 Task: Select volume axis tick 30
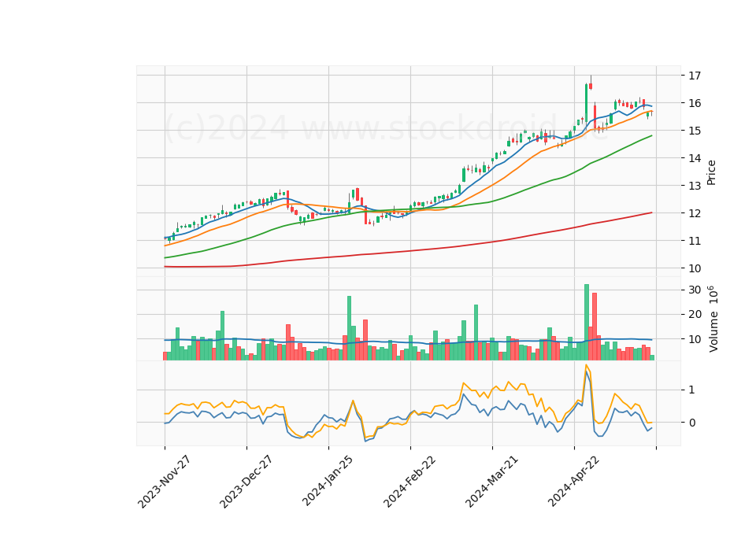click(695, 290)
